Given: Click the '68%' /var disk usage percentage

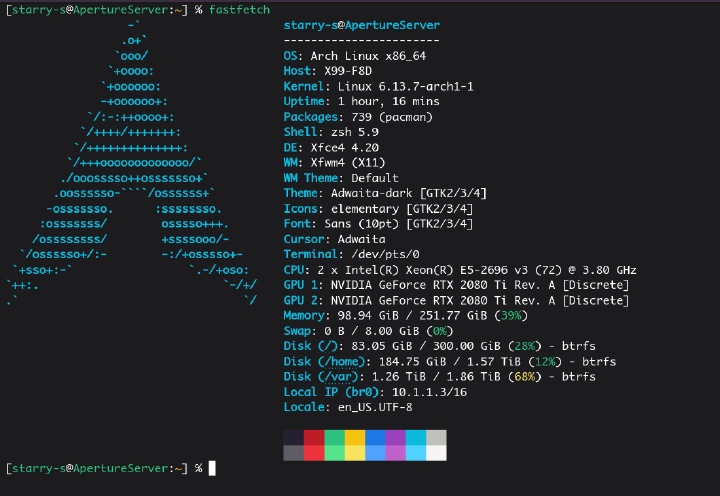Looking at the screenshot, I should click(x=525, y=377).
